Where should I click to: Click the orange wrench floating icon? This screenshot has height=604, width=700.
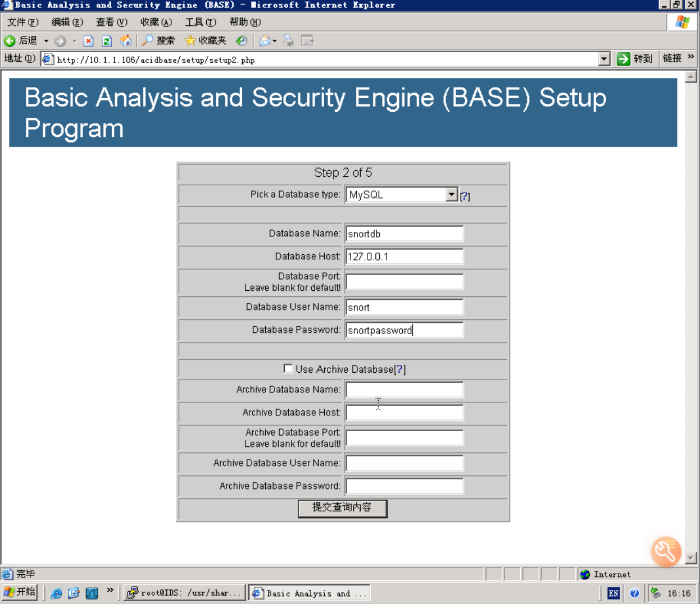pos(666,552)
